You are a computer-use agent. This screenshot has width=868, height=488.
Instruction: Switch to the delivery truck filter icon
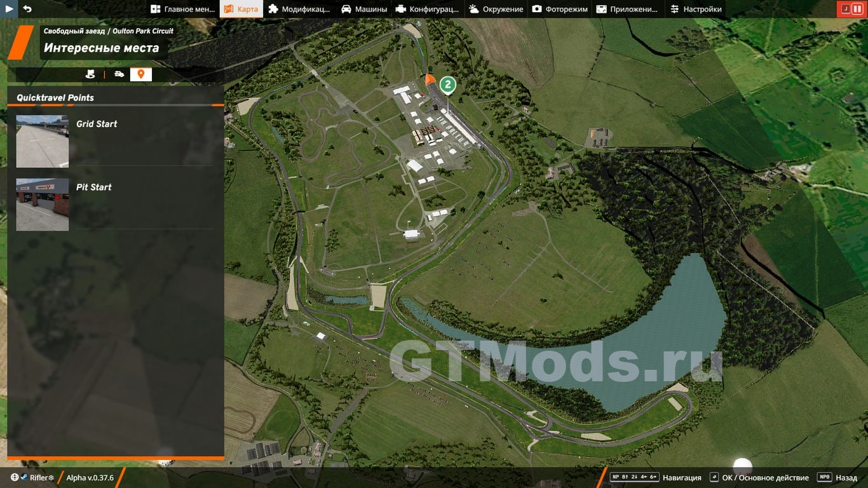[x=119, y=74]
